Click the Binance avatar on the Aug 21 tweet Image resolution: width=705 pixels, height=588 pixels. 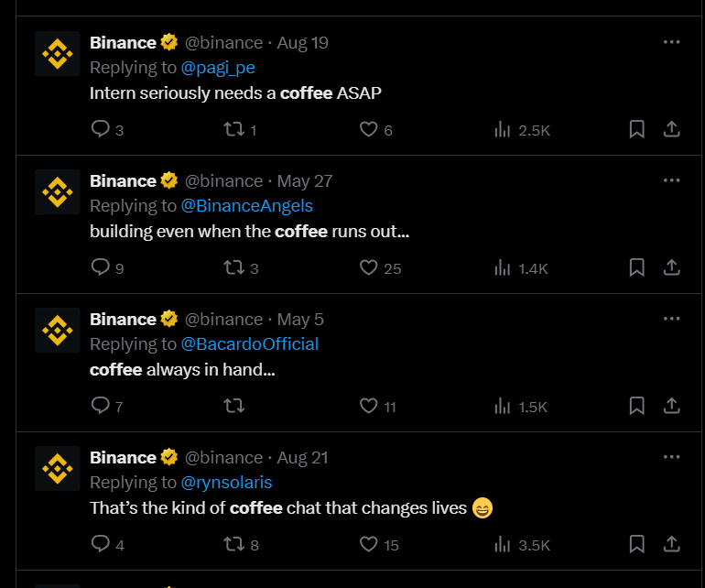point(58,468)
